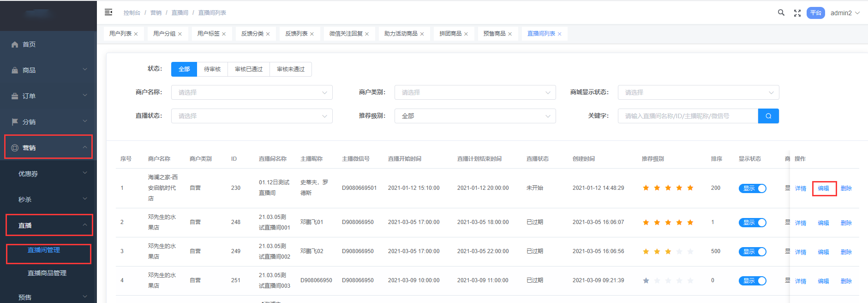Screen dimensions: 868x303
Task: Turn off 显示 switch for room 251
Action: [752, 281]
